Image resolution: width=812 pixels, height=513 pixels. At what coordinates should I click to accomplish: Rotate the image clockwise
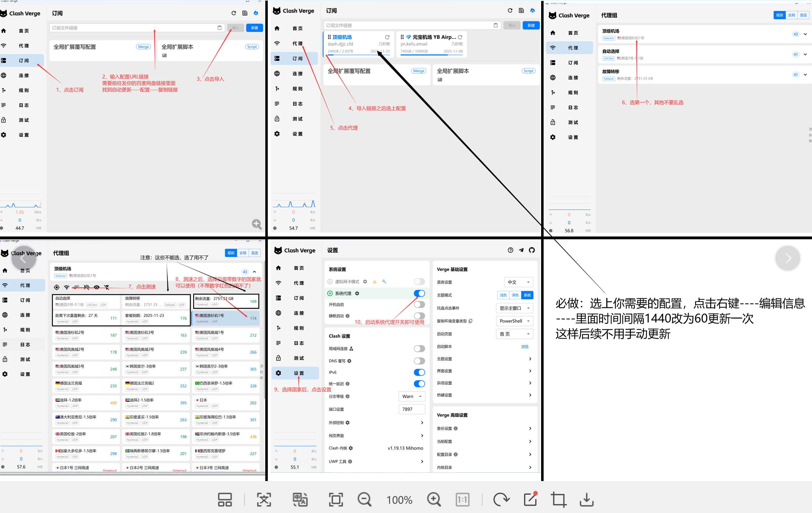click(501, 500)
